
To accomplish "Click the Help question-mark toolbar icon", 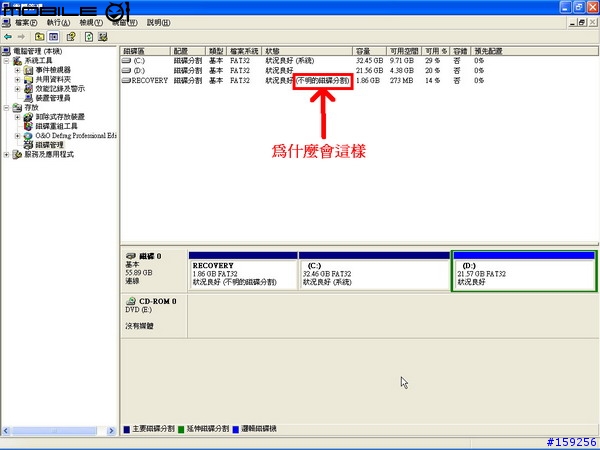I will [x=71, y=37].
